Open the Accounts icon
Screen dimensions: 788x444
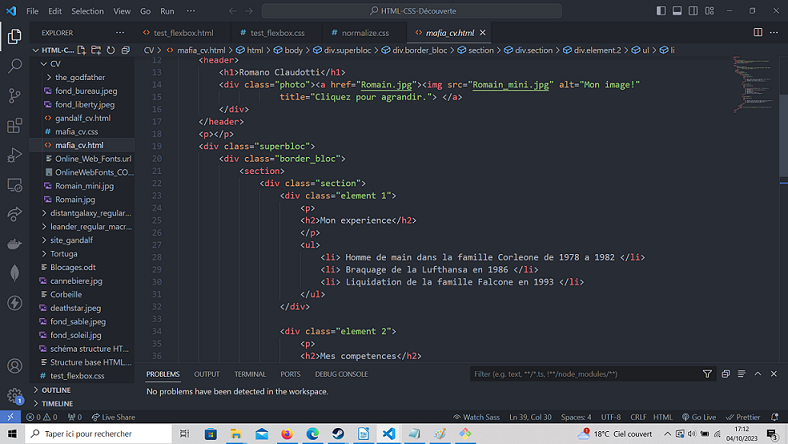click(x=15, y=366)
